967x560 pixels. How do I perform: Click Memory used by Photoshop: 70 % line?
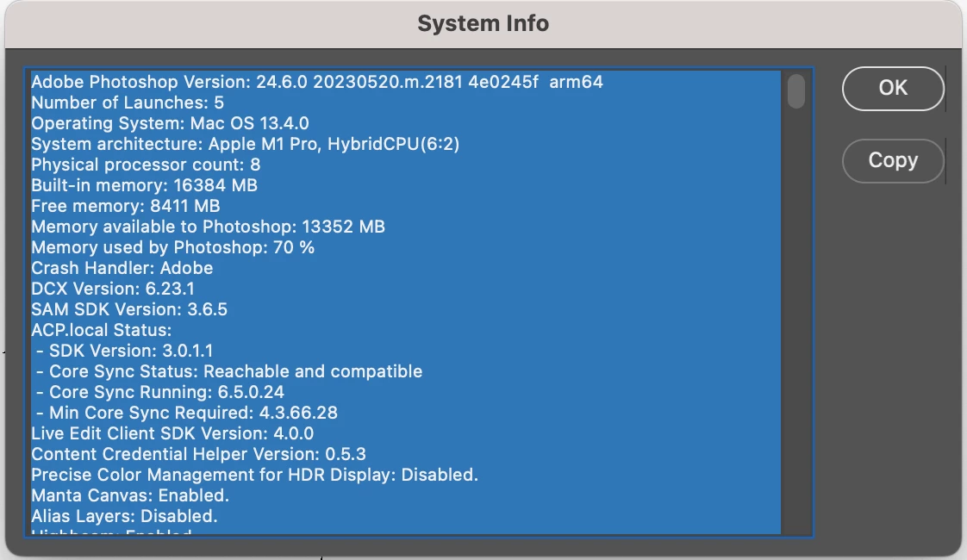172,247
